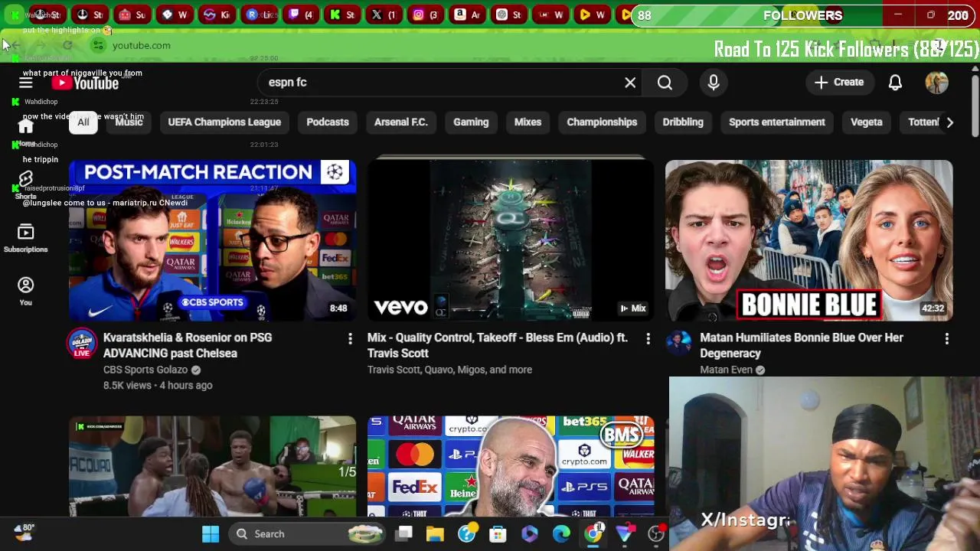980x551 pixels.
Task: Switch to the X browser tab
Action: (x=383, y=15)
